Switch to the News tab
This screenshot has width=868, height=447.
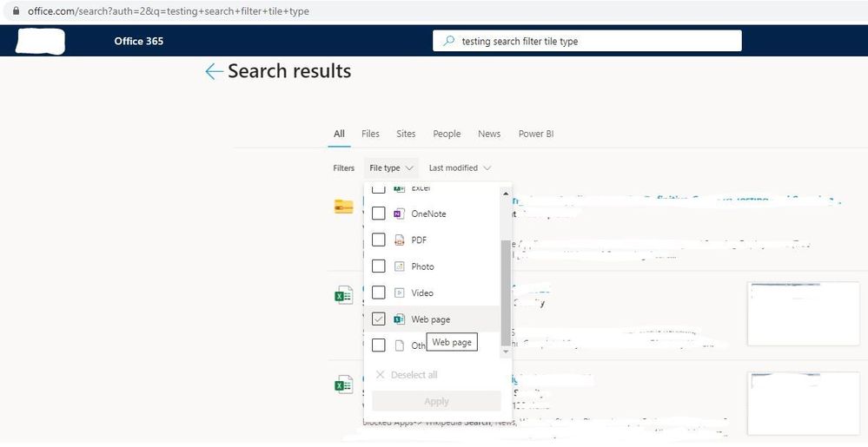[x=489, y=134]
